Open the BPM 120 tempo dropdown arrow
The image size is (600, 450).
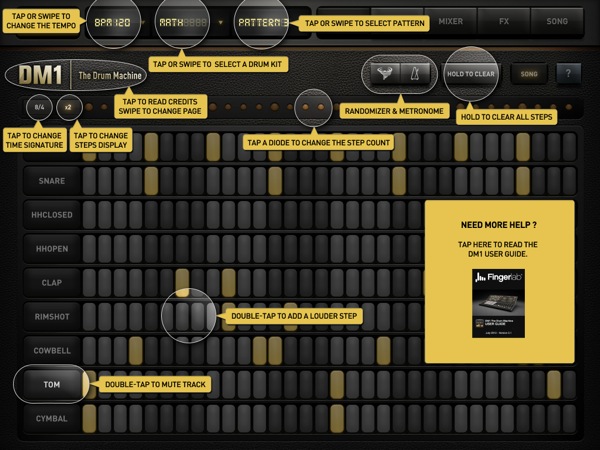coord(143,22)
